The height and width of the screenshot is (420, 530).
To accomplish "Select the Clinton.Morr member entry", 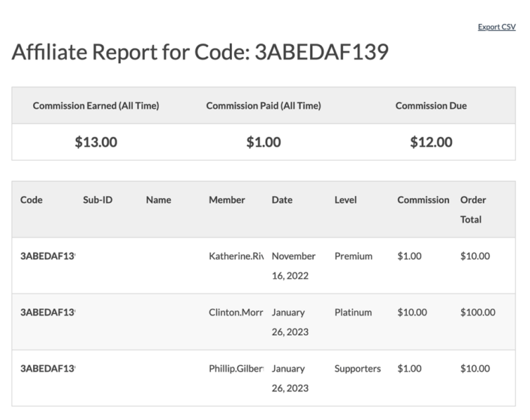I will tap(236, 312).
